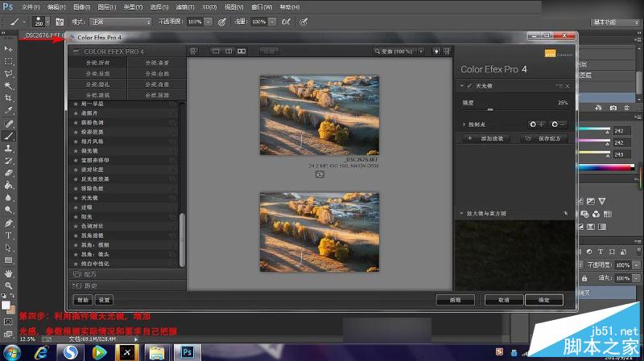Expand the 控制点 control points section

(464, 125)
